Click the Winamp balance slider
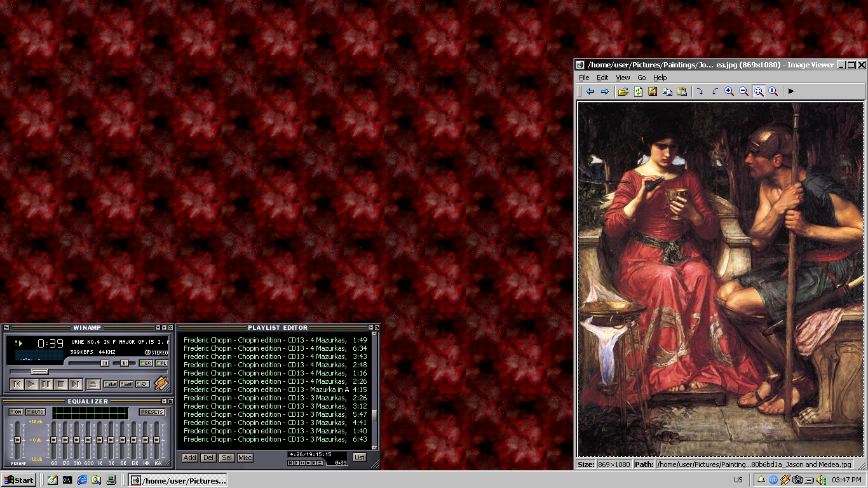 pos(125,363)
